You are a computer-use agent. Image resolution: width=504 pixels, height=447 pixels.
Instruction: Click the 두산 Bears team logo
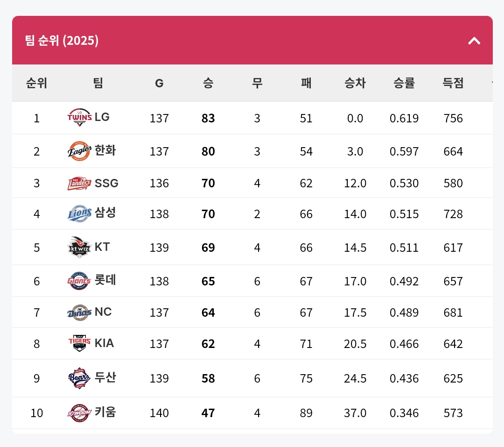[79, 378]
